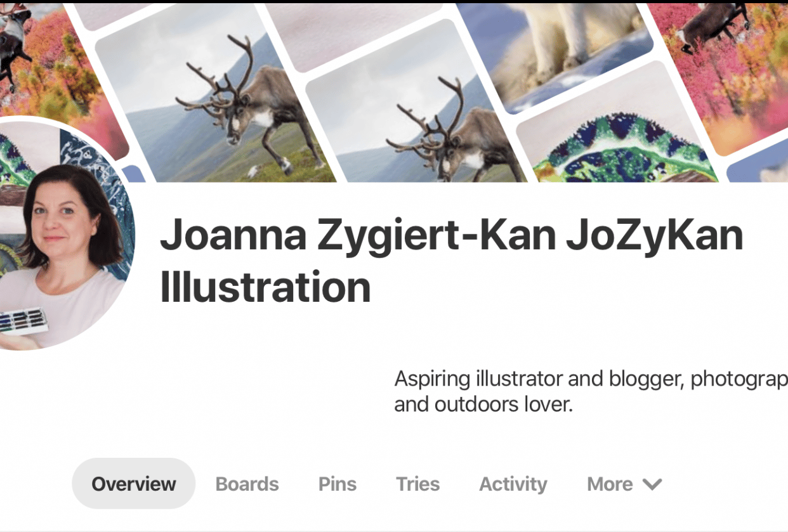
Task: View the Activity tab
Action: (x=513, y=484)
